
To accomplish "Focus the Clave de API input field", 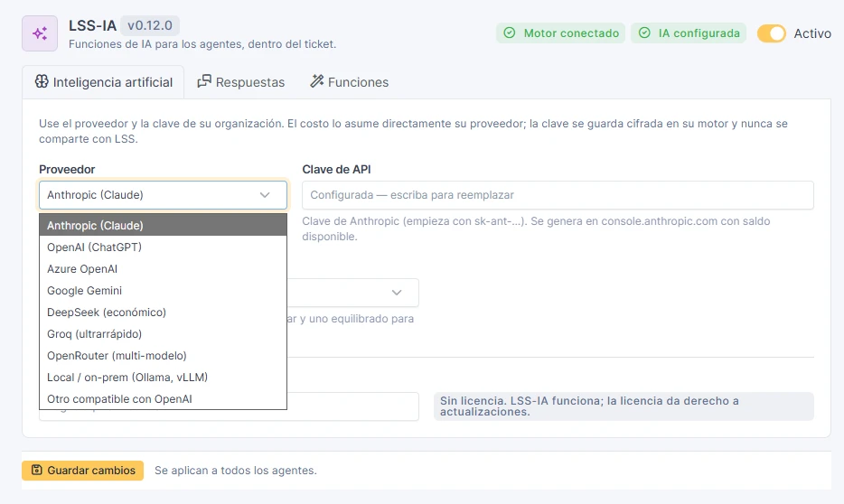I will 558,195.
